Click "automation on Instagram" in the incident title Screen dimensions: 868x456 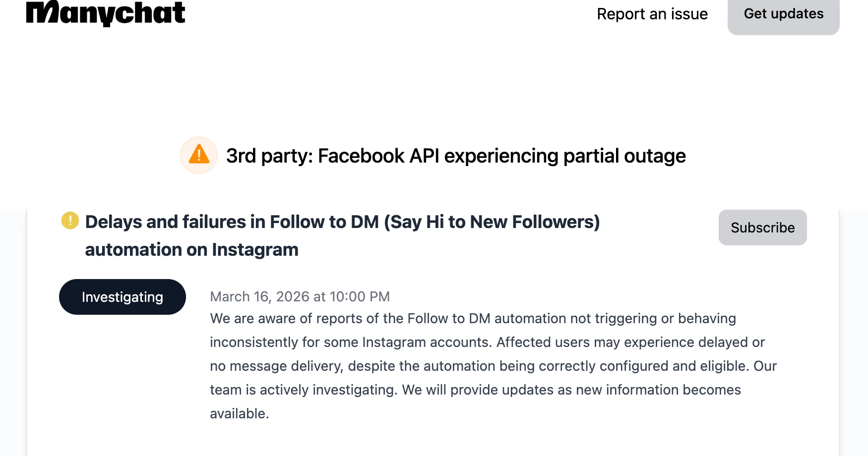pos(191,250)
